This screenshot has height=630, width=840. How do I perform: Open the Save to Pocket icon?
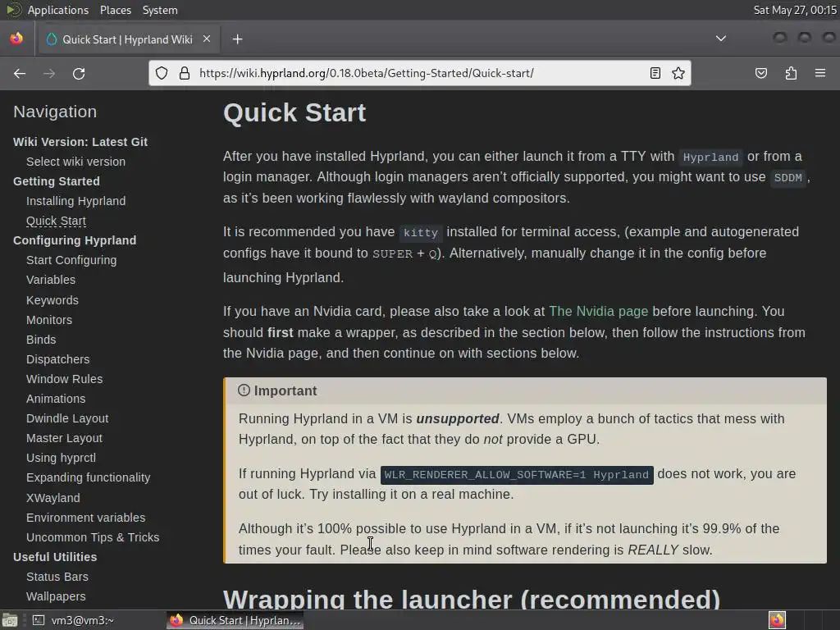pos(760,73)
